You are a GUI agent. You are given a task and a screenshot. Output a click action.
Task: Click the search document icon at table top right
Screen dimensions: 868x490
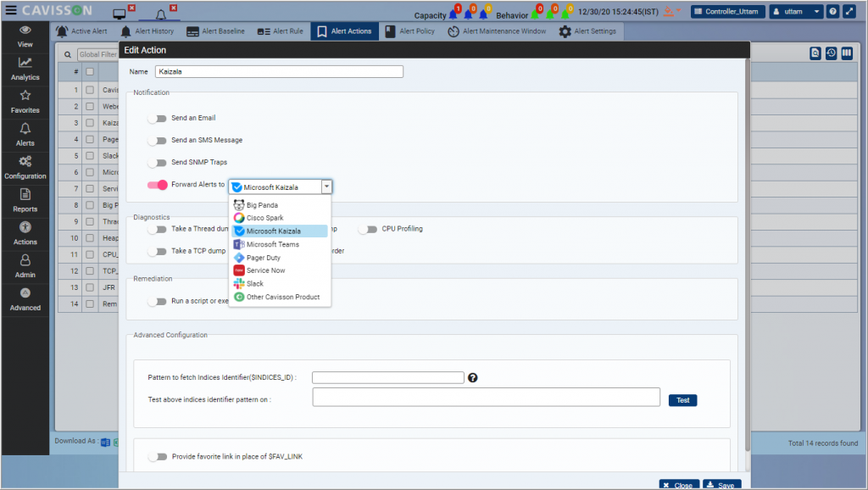coord(815,53)
